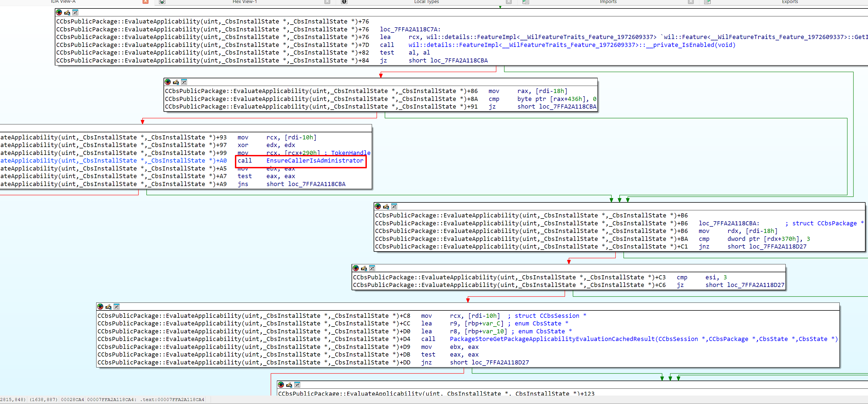
Task: Click node color icon of loc_7FFA2A118C7A block
Action: [59, 13]
